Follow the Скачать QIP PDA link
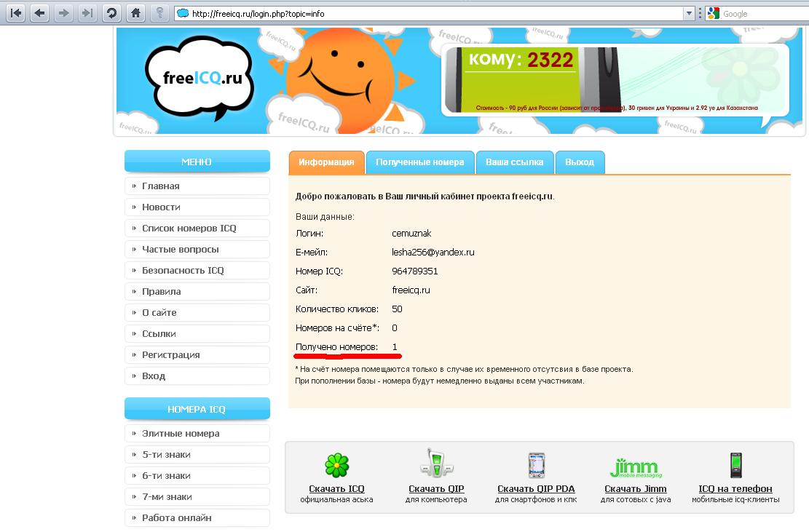The image size is (809, 532). (536, 489)
